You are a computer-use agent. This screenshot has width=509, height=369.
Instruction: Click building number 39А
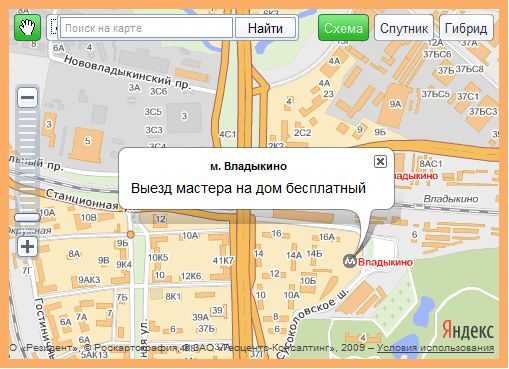coord(201,317)
